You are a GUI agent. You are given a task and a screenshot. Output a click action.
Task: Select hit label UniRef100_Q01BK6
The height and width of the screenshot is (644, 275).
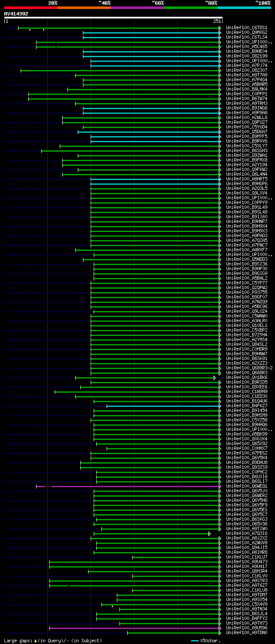[x=247, y=378]
